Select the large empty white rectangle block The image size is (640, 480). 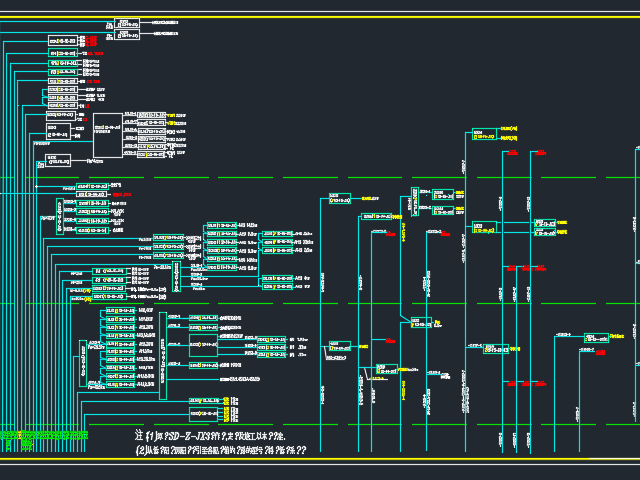(x=108, y=136)
